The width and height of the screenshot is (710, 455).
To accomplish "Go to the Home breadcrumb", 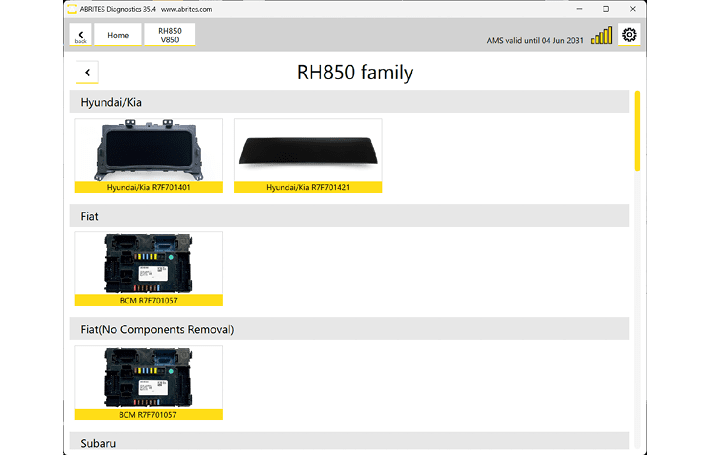I will [117, 35].
